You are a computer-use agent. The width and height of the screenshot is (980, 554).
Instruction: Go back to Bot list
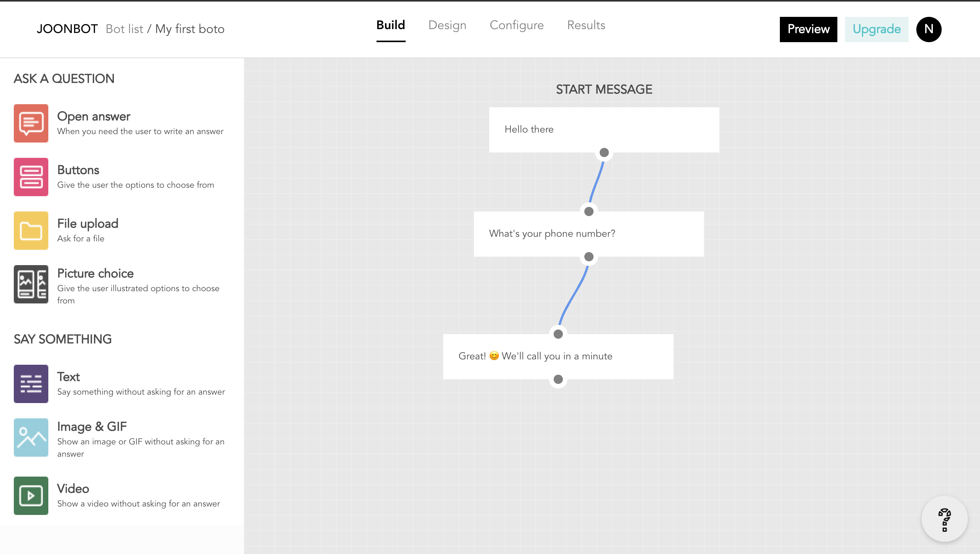pos(124,29)
